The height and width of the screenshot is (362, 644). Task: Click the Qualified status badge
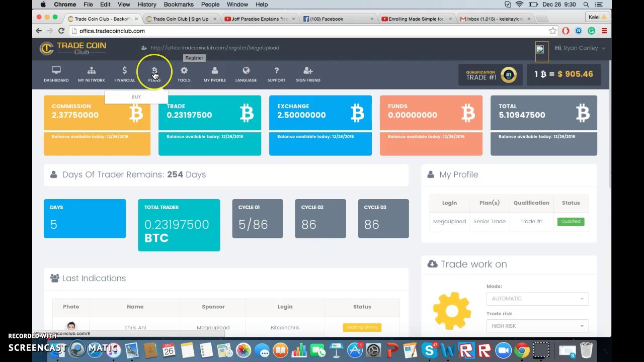tap(571, 221)
